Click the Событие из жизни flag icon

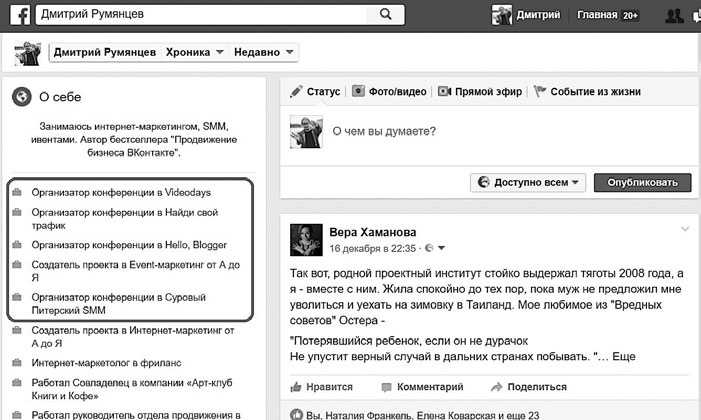click(x=540, y=91)
